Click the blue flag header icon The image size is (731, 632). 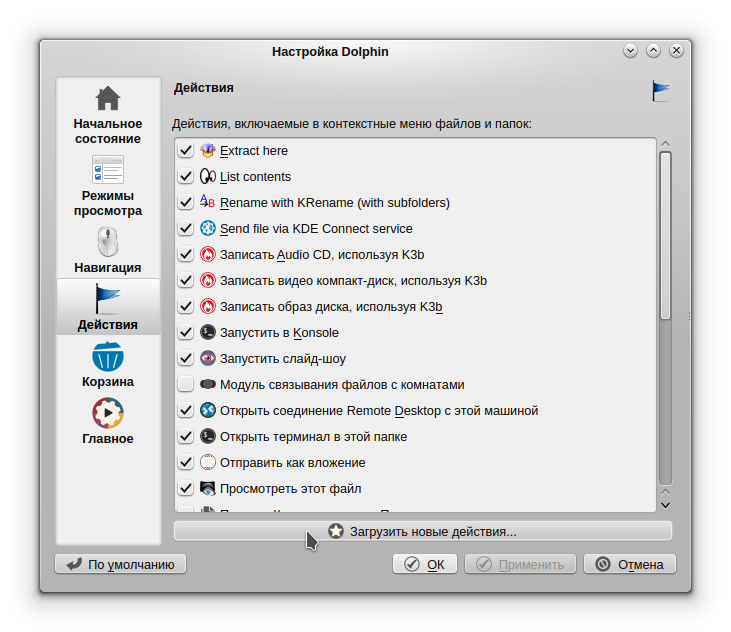pyautogui.click(x=660, y=90)
